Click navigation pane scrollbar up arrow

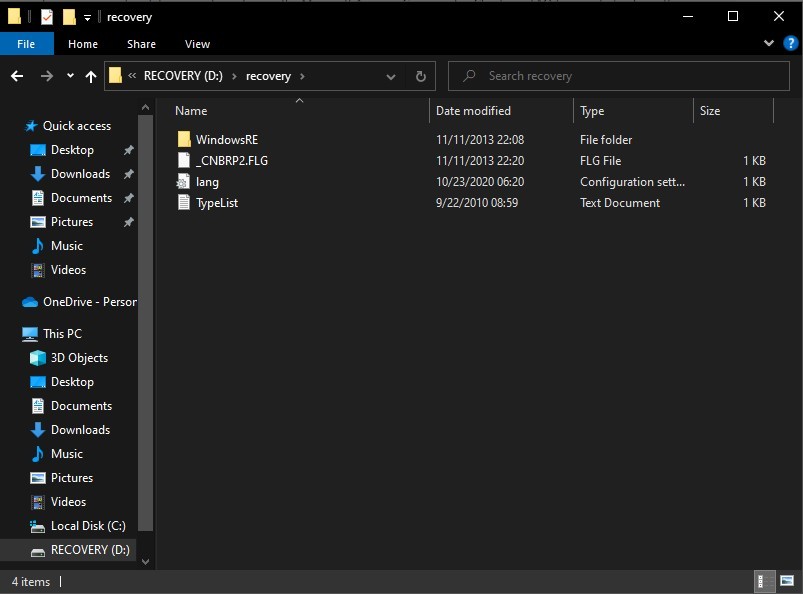(x=145, y=108)
